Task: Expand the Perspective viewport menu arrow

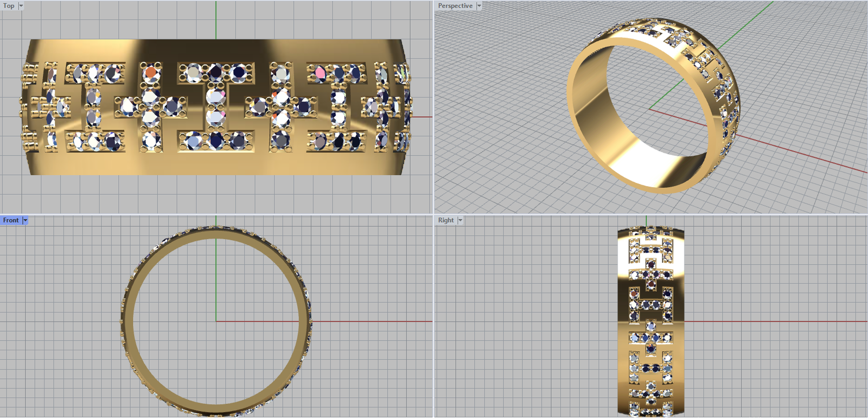Action: [x=479, y=6]
